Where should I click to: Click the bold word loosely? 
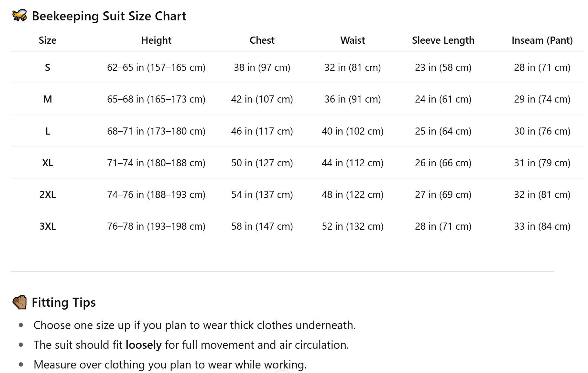click(144, 345)
